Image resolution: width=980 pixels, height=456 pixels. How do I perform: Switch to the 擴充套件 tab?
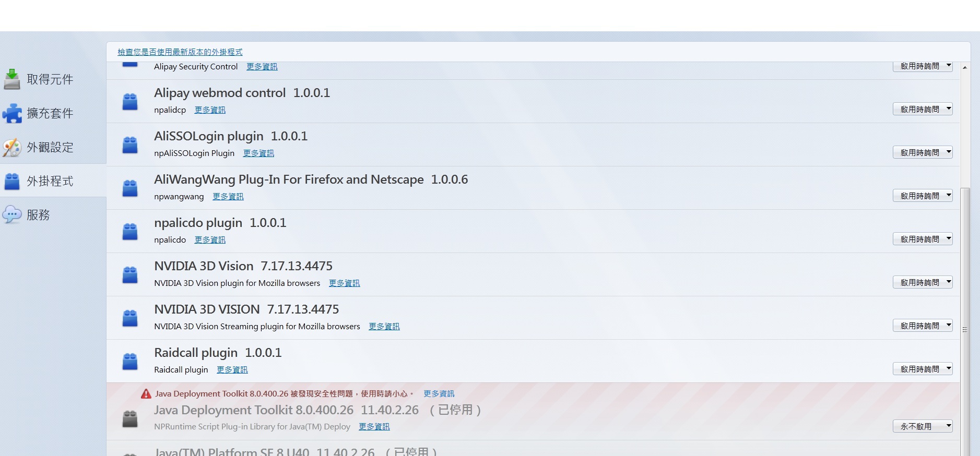53,113
